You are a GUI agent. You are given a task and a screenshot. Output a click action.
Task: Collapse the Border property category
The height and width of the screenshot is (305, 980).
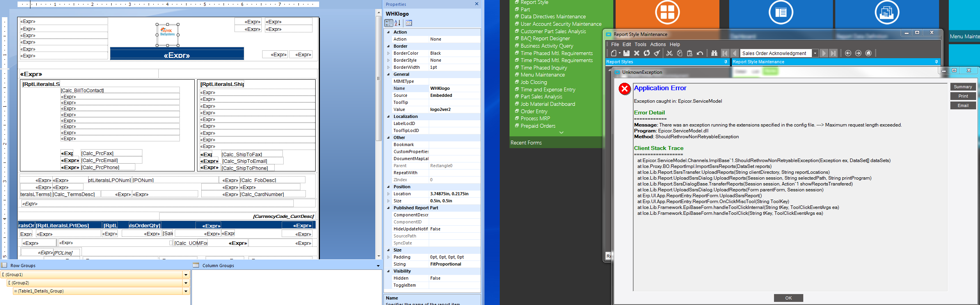[388, 46]
